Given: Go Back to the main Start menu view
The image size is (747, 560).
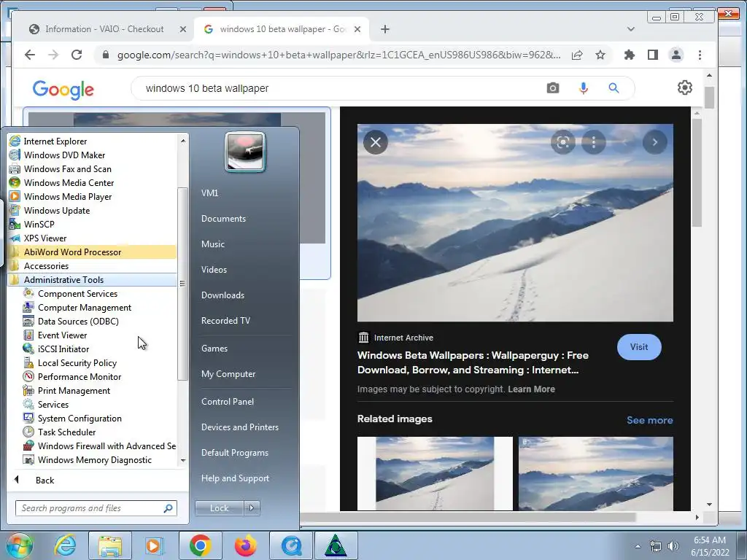Looking at the screenshot, I should (x=44, y=480).
